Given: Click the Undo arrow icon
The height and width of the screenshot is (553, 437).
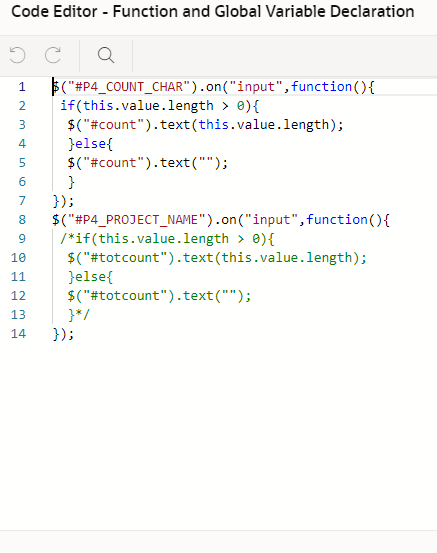Looking at the screenshot, I should click(x=17, y=55).
